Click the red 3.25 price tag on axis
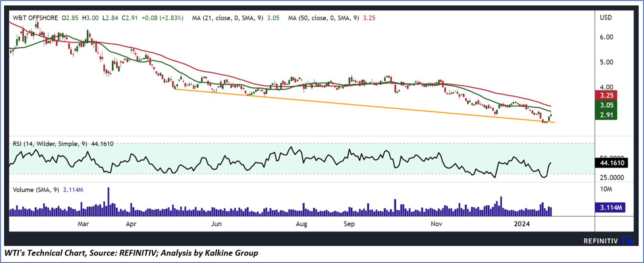644x263 pixels. coord(606,95)
